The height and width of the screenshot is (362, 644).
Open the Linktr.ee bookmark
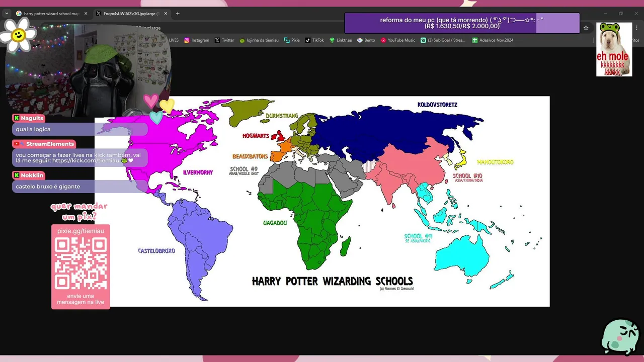pyautogui.click(x=341, y=40)
